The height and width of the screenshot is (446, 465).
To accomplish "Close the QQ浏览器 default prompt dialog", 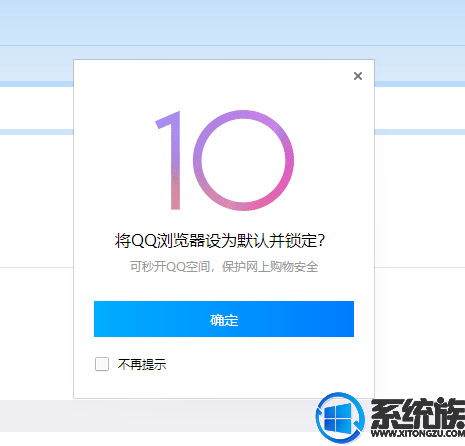I will point(358,76).
